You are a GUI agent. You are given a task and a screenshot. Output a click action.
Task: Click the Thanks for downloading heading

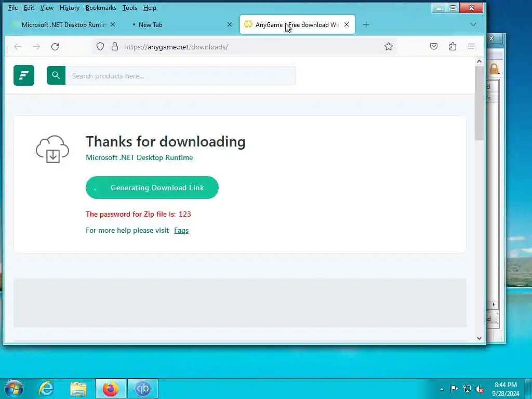166,141
